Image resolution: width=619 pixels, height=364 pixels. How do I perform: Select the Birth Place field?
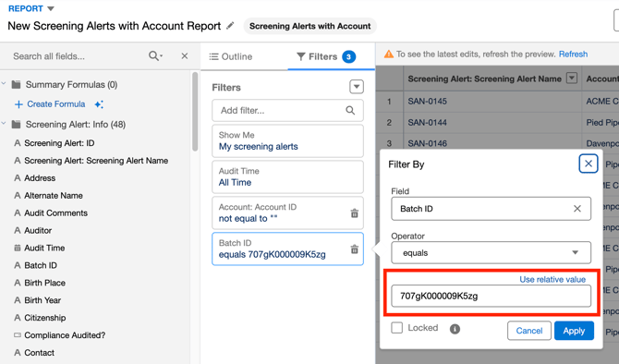(x=44, y=283)
